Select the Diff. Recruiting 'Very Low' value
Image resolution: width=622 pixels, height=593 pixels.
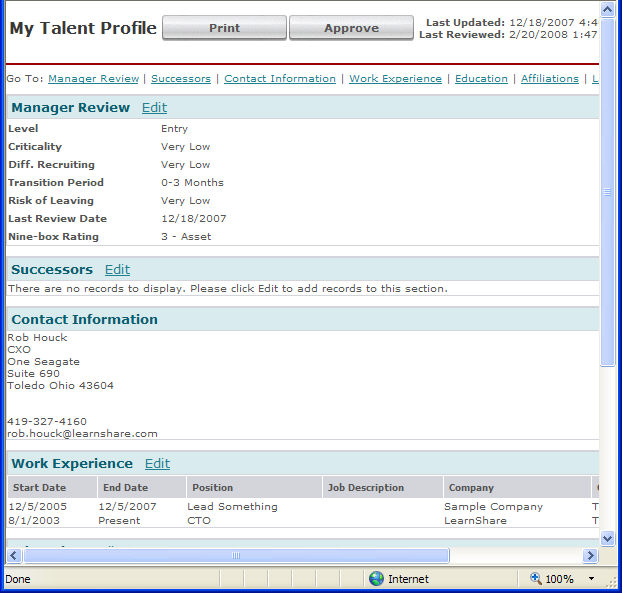click(186, 165)
